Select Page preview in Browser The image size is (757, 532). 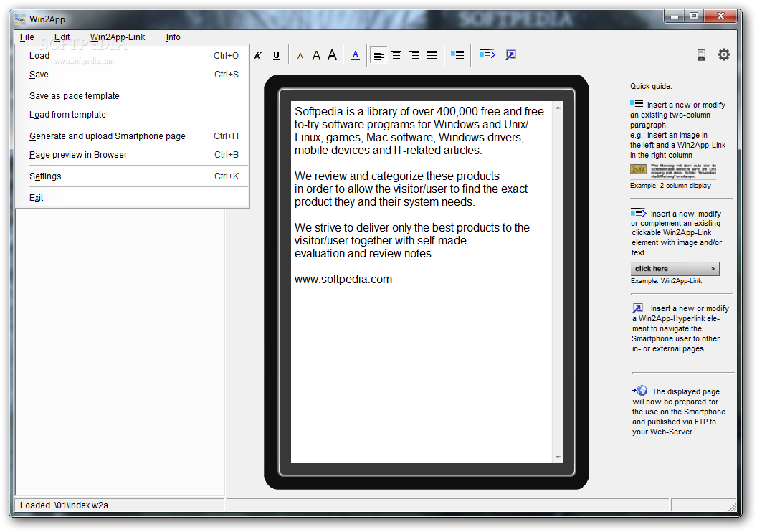pyautogui.click(x=133, y=155)
